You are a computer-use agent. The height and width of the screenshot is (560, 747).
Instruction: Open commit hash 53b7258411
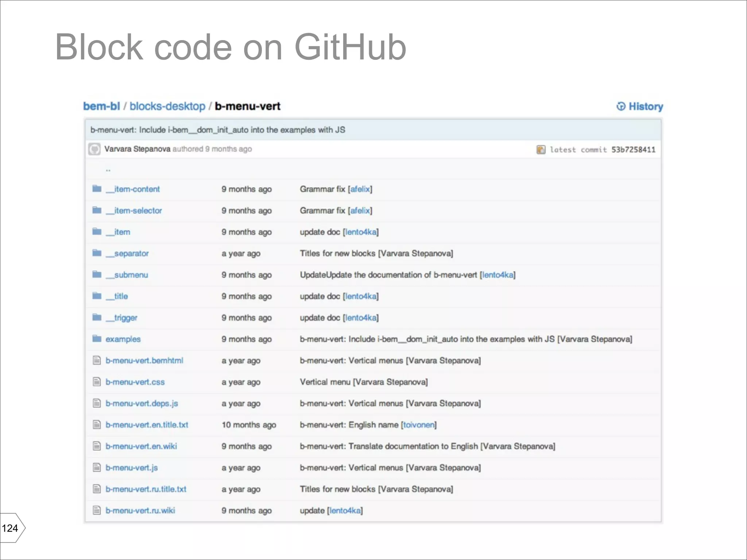click(x=633, y=149)
